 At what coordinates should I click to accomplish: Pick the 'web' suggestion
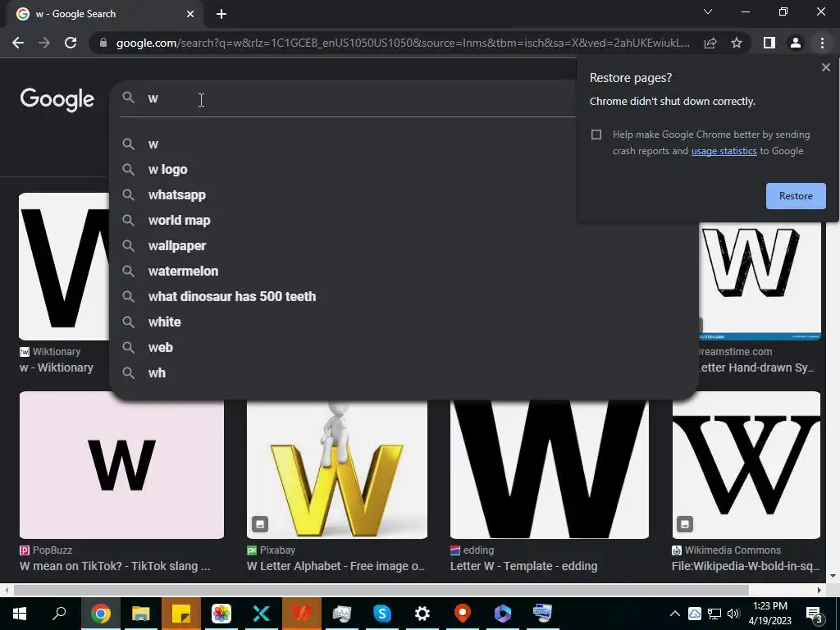[x=160, y=348]
